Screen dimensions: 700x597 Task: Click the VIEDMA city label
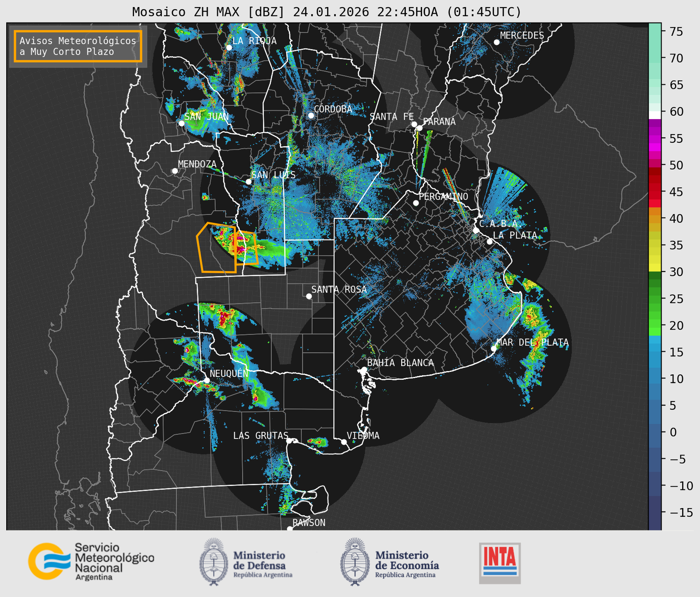pyautogui.click(x=363, y=436)
